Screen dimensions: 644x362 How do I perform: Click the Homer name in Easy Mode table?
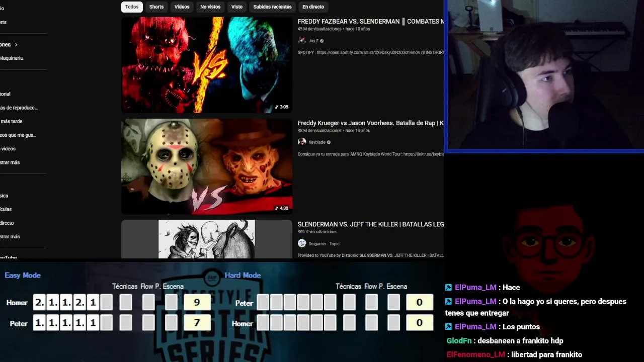click(x=17, y=303)
